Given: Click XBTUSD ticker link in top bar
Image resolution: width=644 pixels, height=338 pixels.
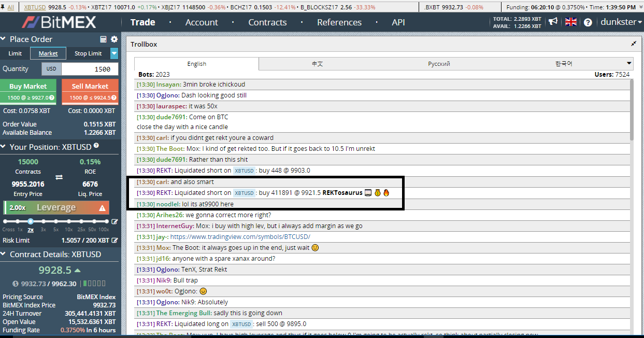Looking at the screenshot, I should pos(34,7).
